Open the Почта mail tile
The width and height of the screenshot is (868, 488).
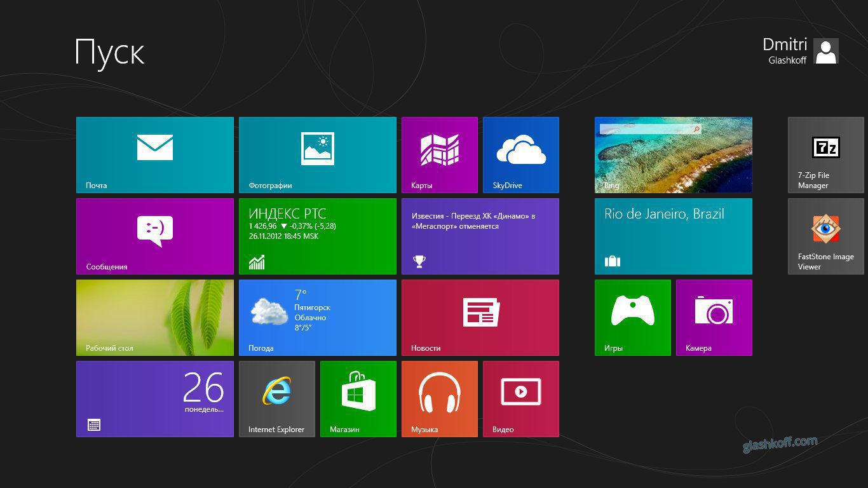(155, 155)
